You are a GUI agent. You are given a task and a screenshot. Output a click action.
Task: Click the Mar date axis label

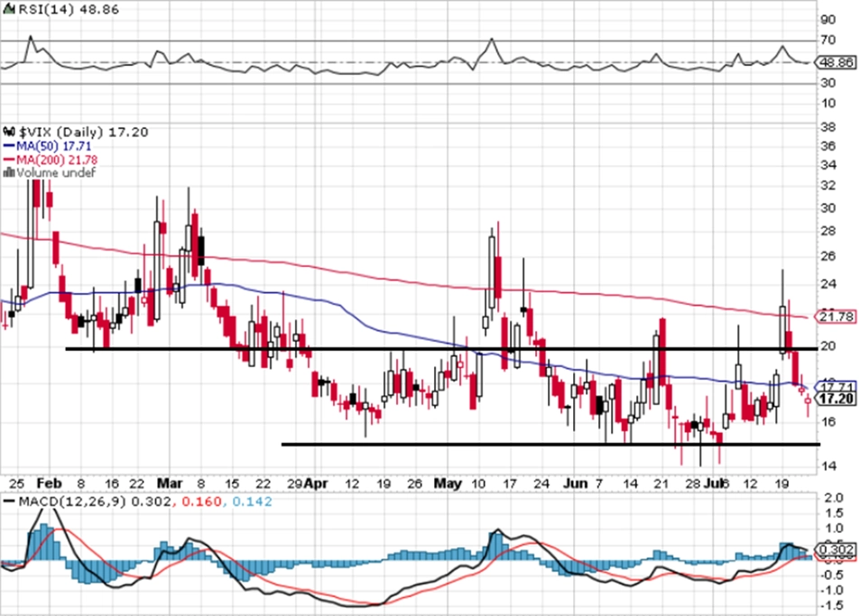pyautogui.click(x=170, y=483)
